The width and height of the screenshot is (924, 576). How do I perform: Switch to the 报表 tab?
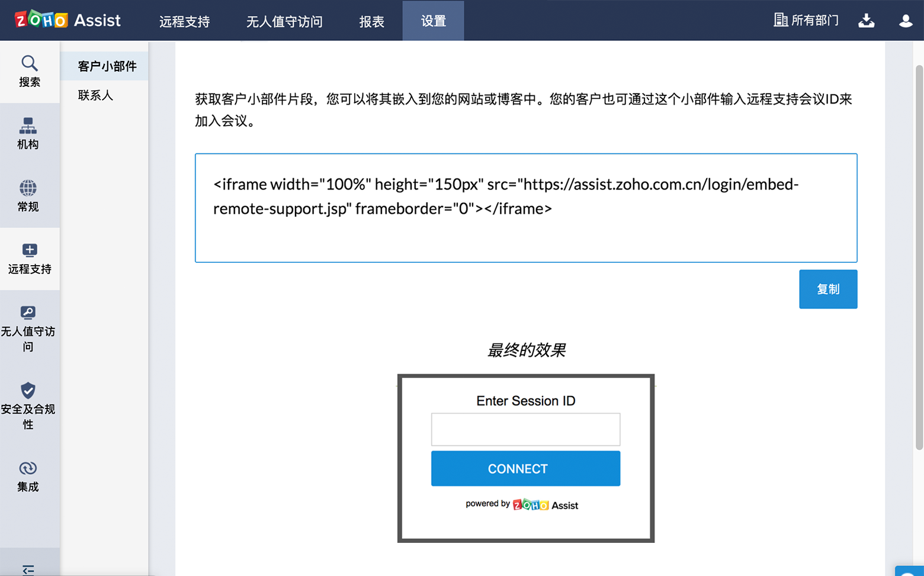pos(371,21)
